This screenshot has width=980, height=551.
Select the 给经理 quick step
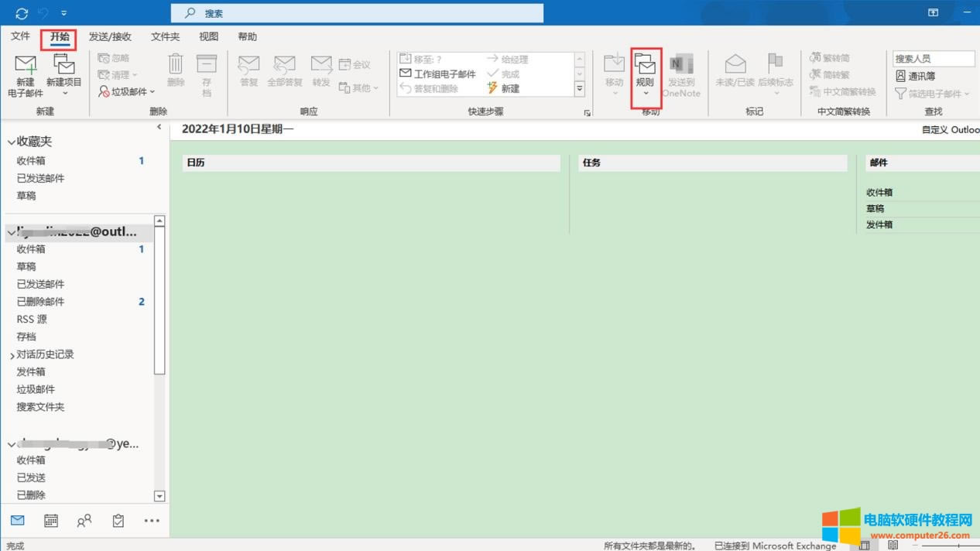[507, 59]
